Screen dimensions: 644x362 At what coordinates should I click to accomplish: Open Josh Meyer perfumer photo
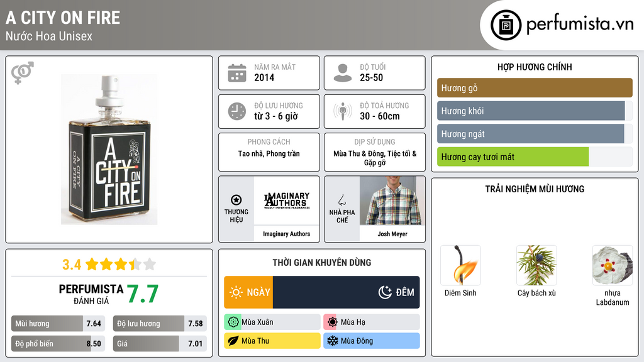(392, 200)
